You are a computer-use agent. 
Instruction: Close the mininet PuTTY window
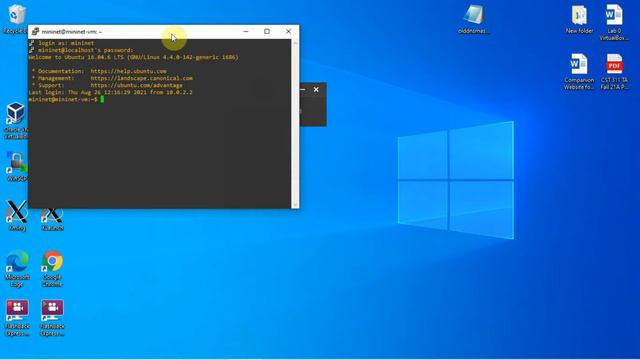[x=289, y=31]
